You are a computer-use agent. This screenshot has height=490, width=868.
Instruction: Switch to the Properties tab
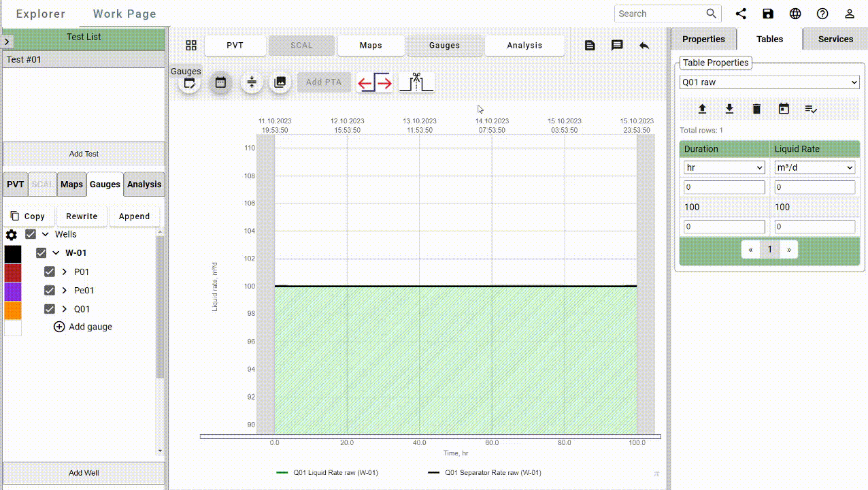click(703, 39)
